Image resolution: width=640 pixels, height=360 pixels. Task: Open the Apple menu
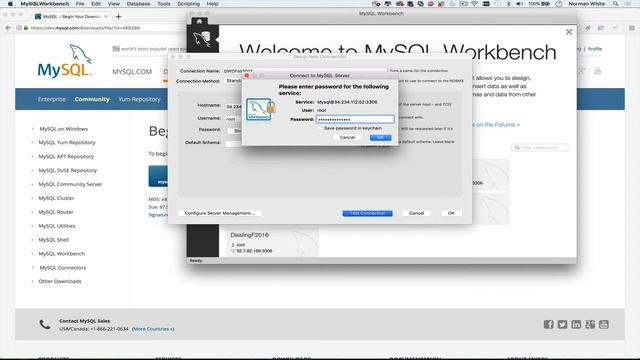[10, 4]
